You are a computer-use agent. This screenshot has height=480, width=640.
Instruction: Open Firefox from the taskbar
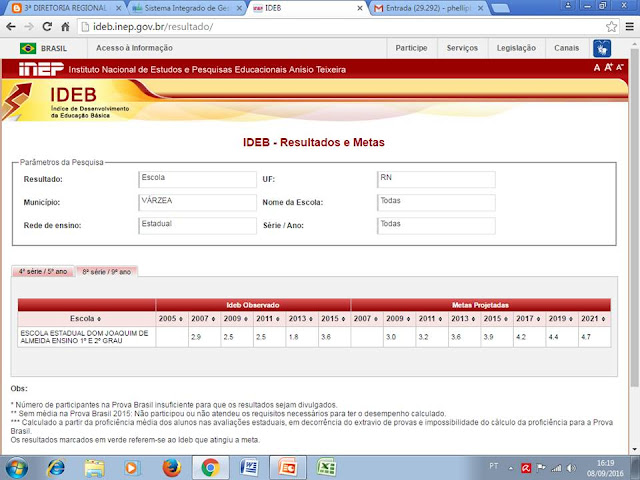(172, 468)
